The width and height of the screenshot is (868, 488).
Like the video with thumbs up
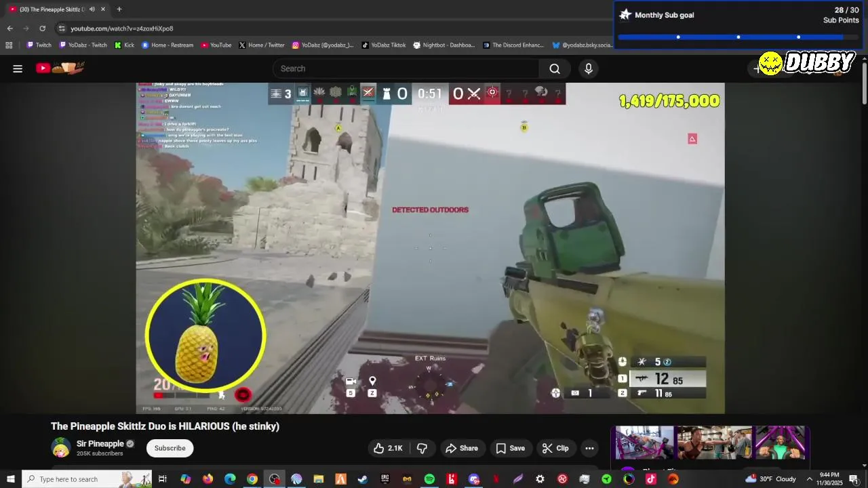click(388, 448)
